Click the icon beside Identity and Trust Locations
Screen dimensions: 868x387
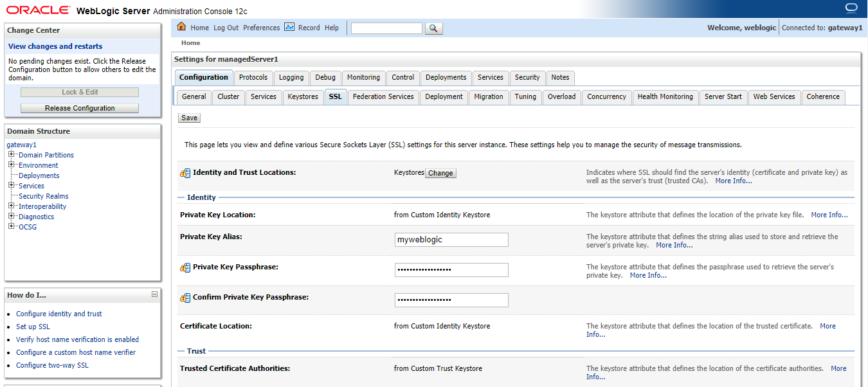(x=185, y=173)
